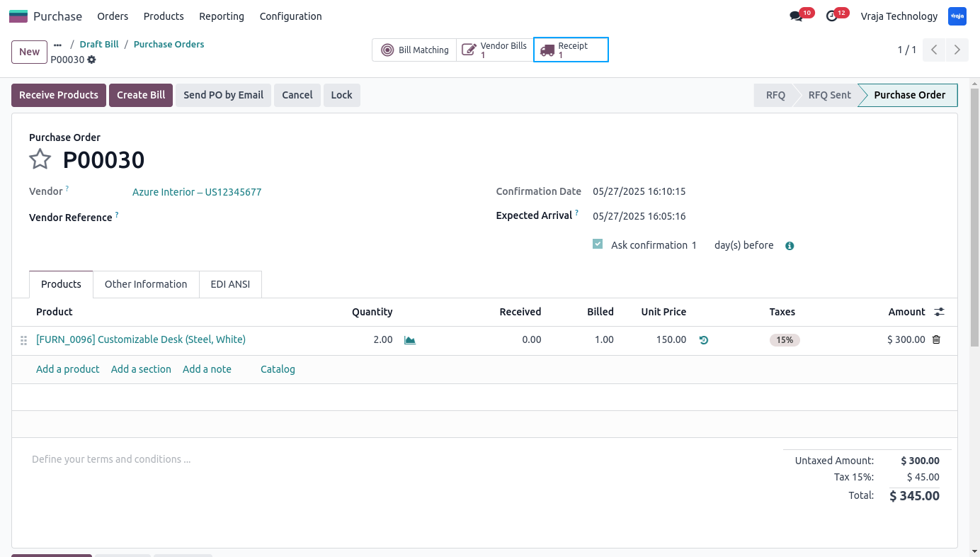Screen dimensions: 980x557
Task: Open the gear actions menu next to P00030
Action: [91, 60]
